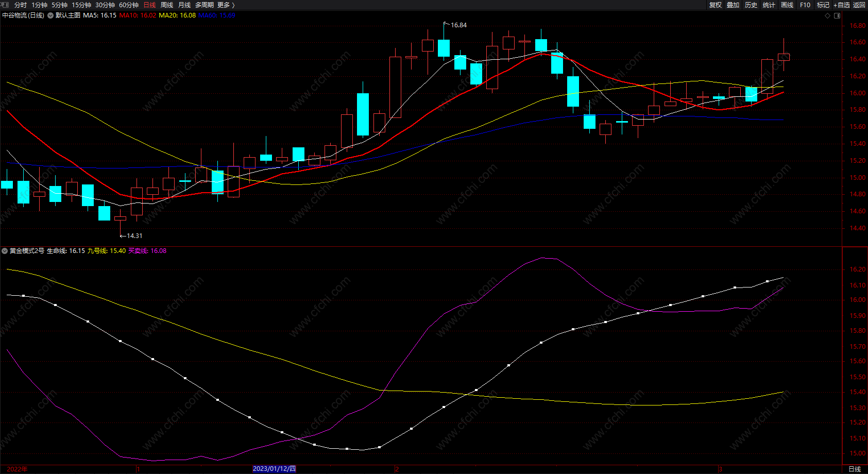Select the 周线 weekly period tab
868x474 pixels.
click(167, 5)
